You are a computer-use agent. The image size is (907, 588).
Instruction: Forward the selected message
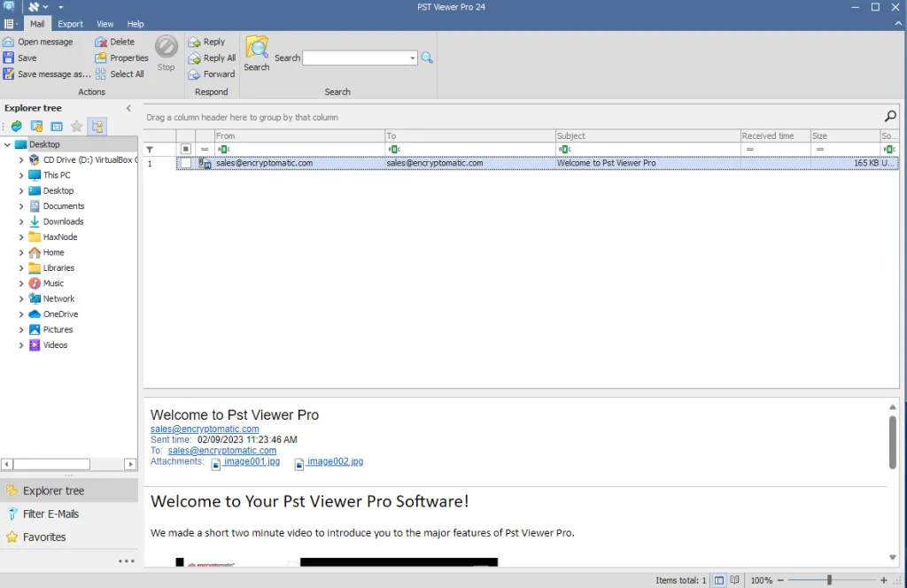[x=212, y=74]
